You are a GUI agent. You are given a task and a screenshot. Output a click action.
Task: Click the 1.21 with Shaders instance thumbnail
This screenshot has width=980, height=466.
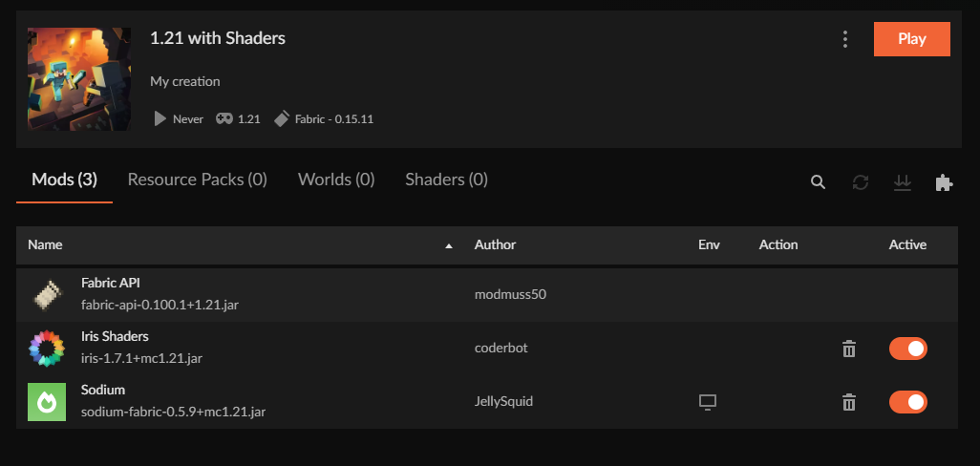click(x=79, y=78)
